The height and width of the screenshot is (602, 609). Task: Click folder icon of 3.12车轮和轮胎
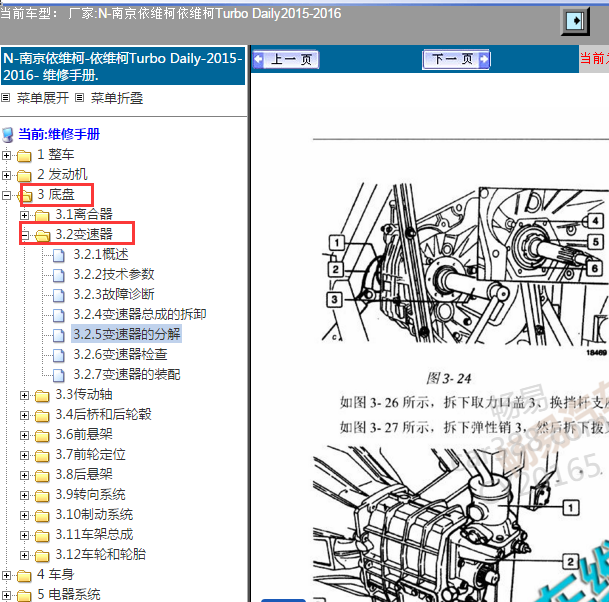42,556
